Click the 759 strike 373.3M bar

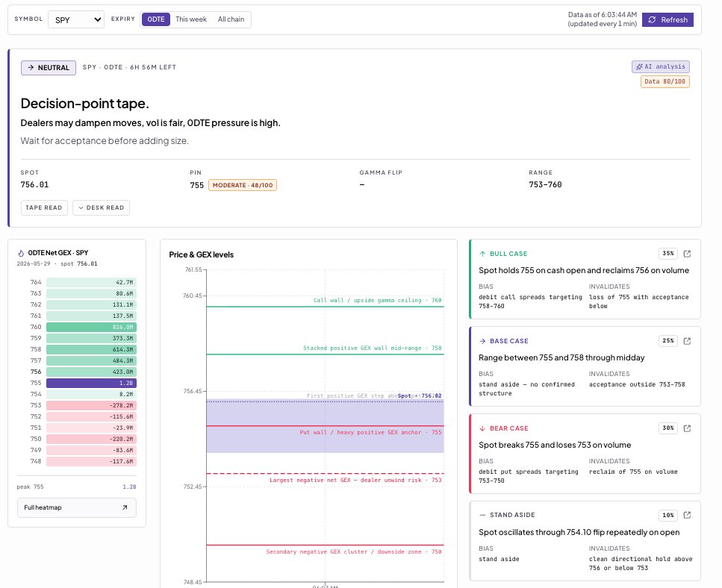pyautogui.click(x=91, y=338)
